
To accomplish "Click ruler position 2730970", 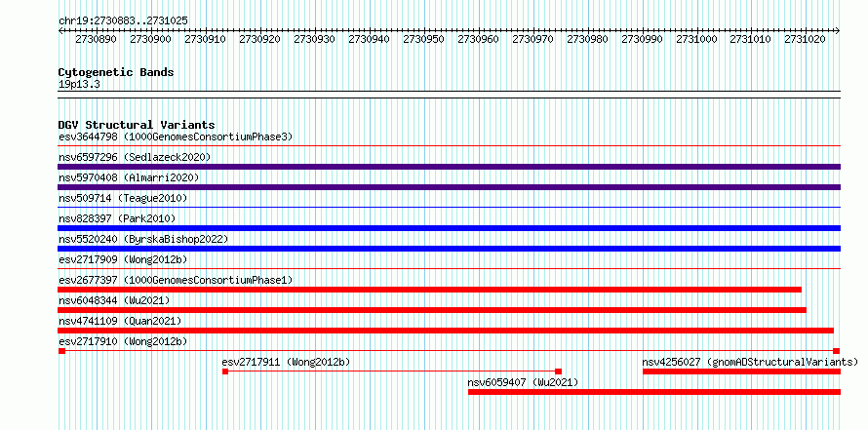I will [533, 39].
